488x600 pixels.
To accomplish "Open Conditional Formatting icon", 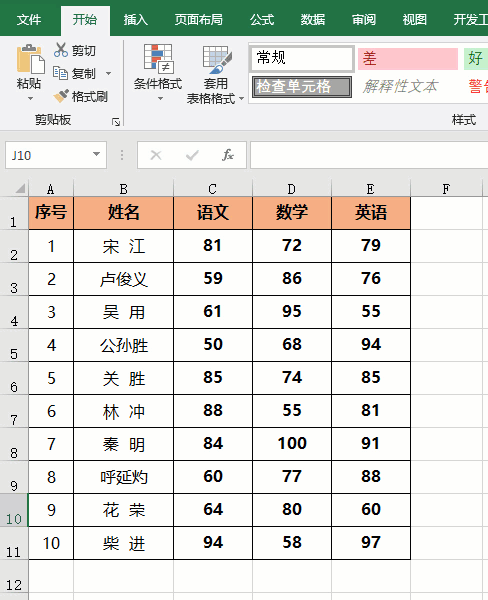I will [158, 59].
